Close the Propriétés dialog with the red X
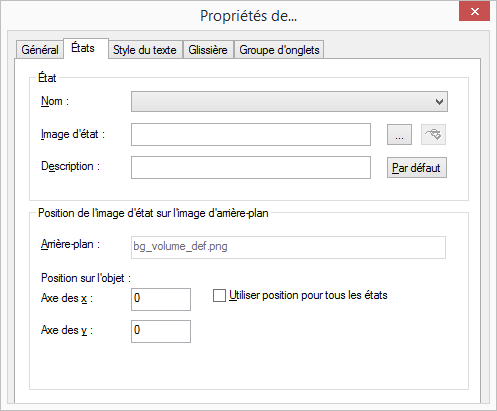 pyautogui.click(x=474, y=12)
